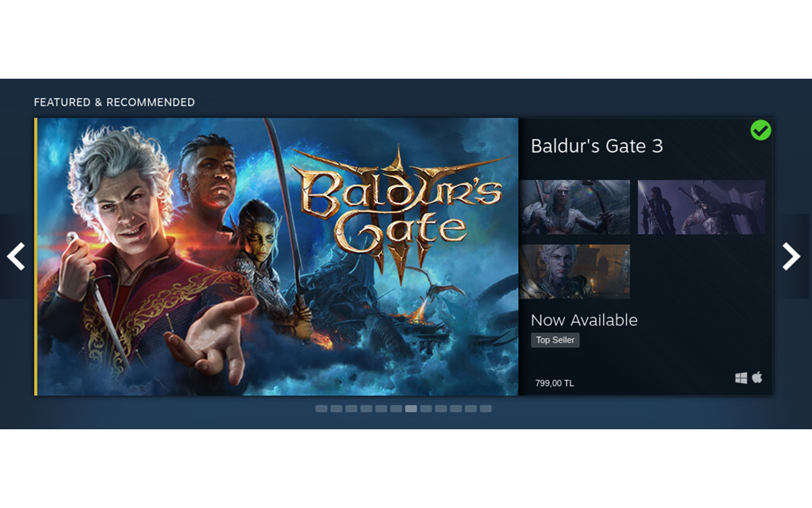
Task: Open the Baldur's Gate 3 title link
Action: tap(597, 146)
